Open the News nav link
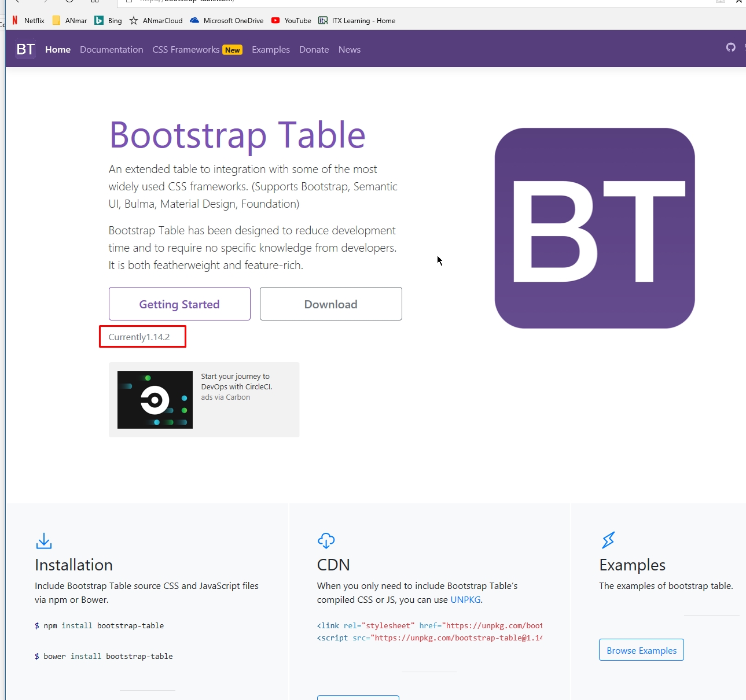Screen dimensions: 746x700 pos(349,50)
